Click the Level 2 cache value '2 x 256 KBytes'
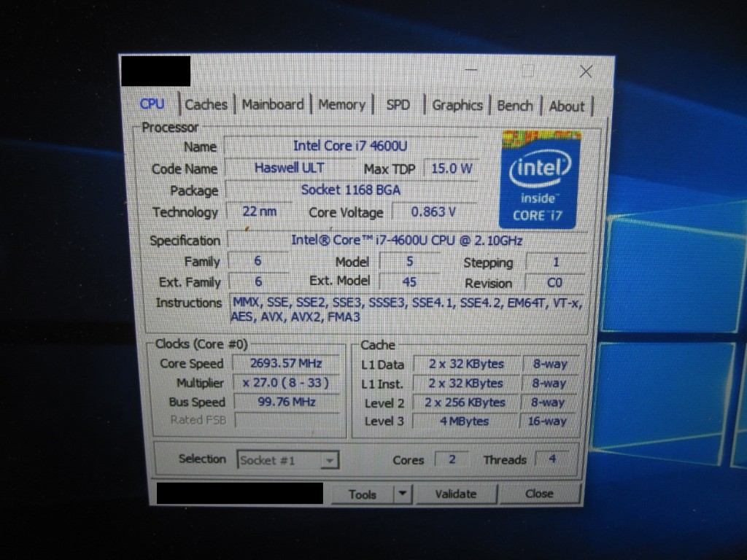747x560 pixels. [x=465, y=402]
